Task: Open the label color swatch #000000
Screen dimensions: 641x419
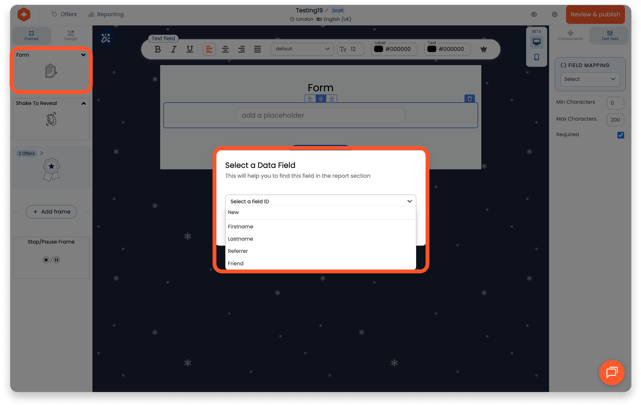Action: coord(379,49)
